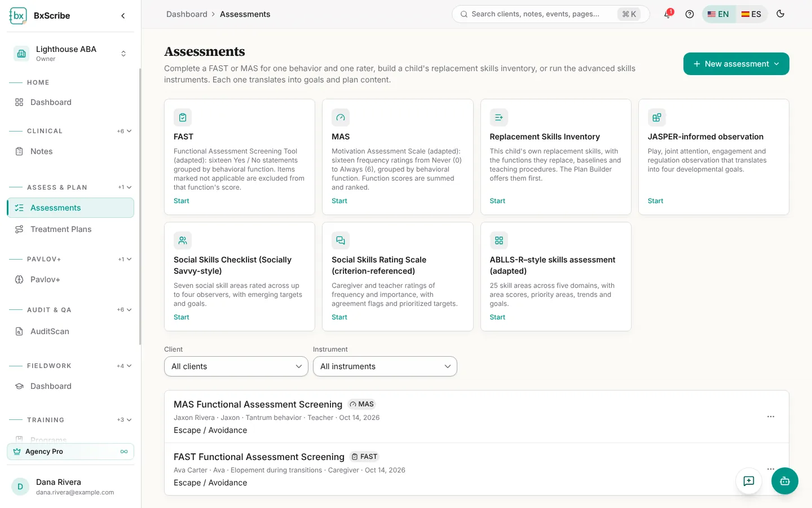
Task: Open AuditScan in the sidebar
Action: 70,331
